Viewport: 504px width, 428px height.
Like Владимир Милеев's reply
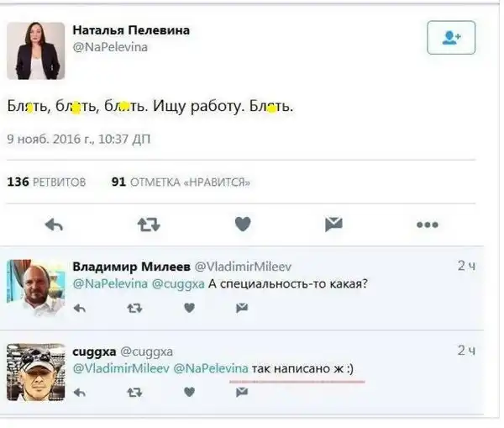[189, 308]
